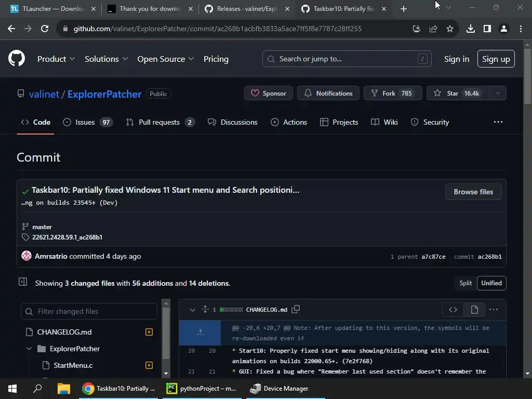Click Notifications button
Image resolution: width=532 pixels, height=399 pixels.
pos(328,94)
